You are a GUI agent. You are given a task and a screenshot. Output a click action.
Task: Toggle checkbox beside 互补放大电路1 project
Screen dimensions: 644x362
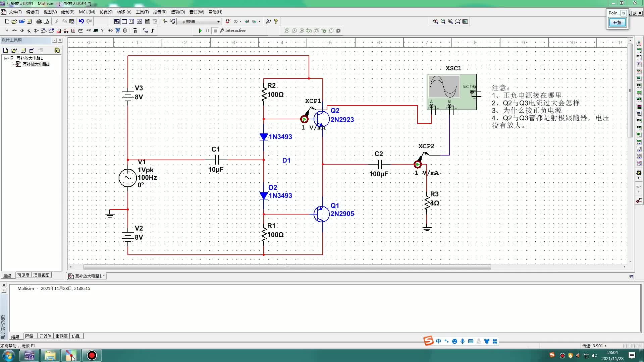[12, 58]
